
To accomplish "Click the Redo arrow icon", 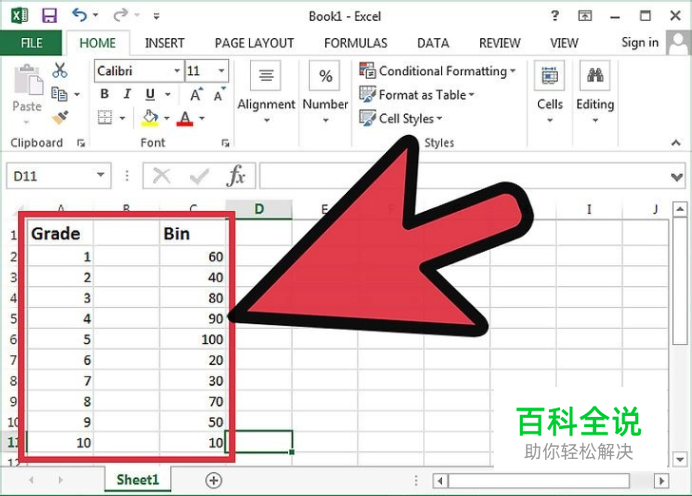I will [120, 15].
